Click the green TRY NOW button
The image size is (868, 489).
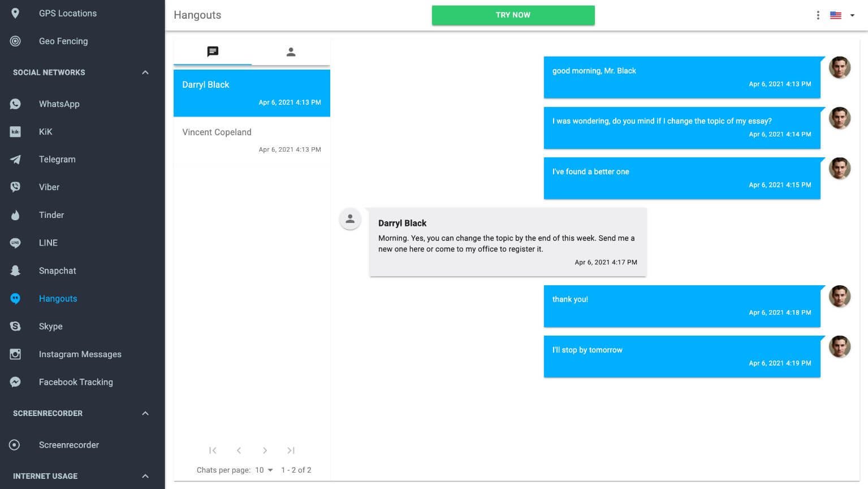pyautogui.click(x=513, y=15)
